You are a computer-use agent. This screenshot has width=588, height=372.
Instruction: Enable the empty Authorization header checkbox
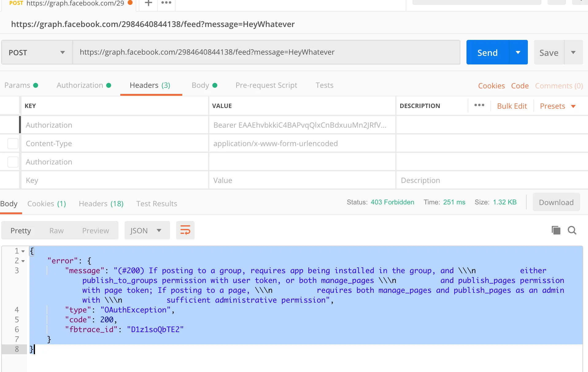coord(13,162)
